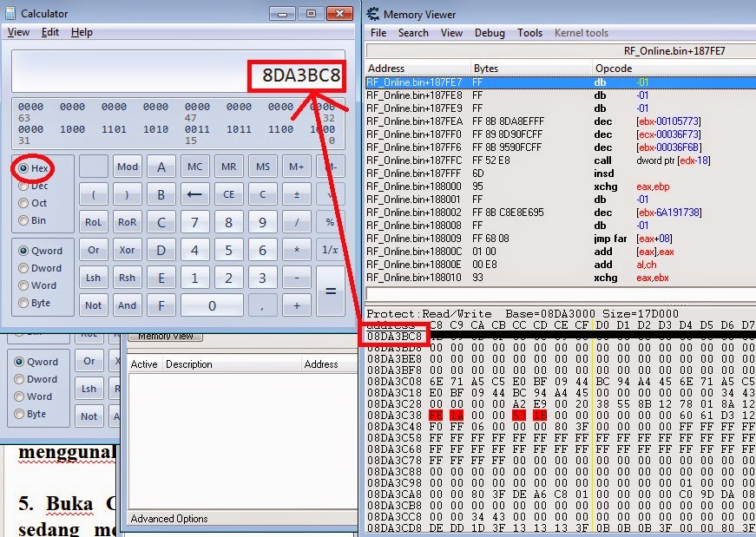Click the Active column header in address list
Screen dimensions: 756x537
pos(144,364)
